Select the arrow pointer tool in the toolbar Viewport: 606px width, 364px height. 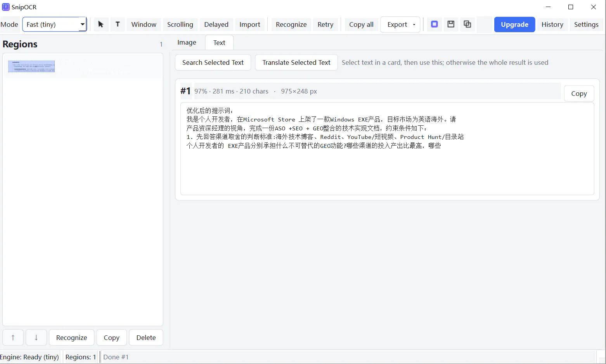coord(101,24)
